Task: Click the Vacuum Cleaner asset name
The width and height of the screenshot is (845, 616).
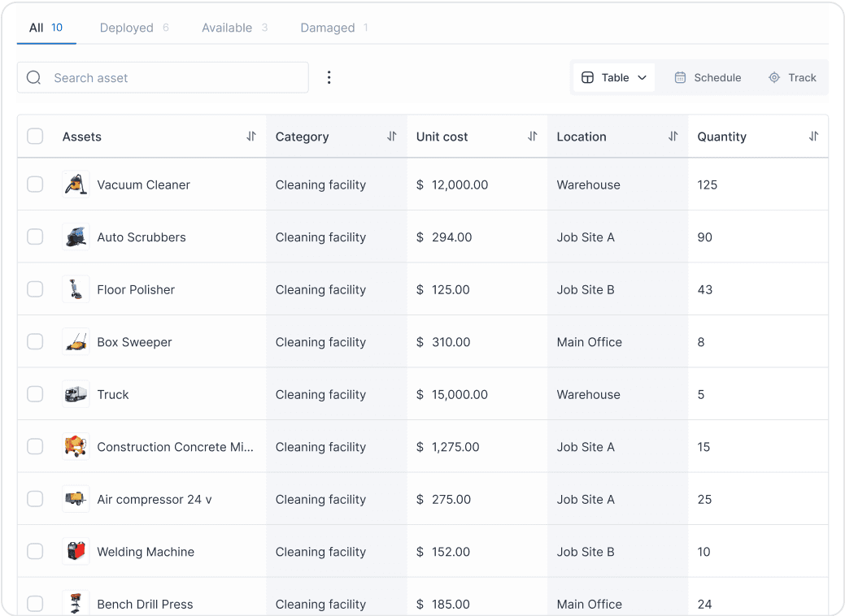Action: tap(143, 184)
